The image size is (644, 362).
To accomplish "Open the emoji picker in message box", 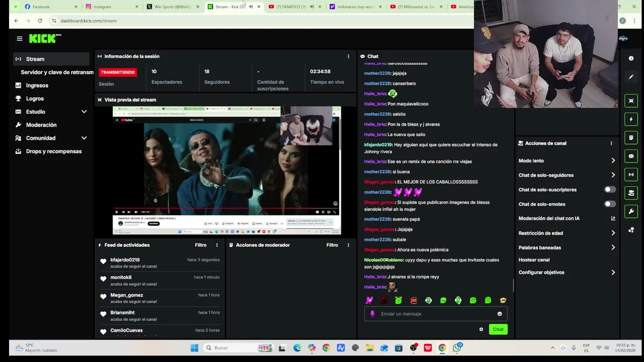I will pyautogui.click(x=500, y=314).
